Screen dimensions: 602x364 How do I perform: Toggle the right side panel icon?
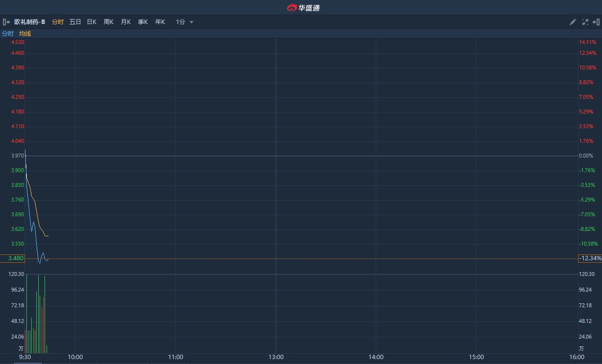coord(596,22)
